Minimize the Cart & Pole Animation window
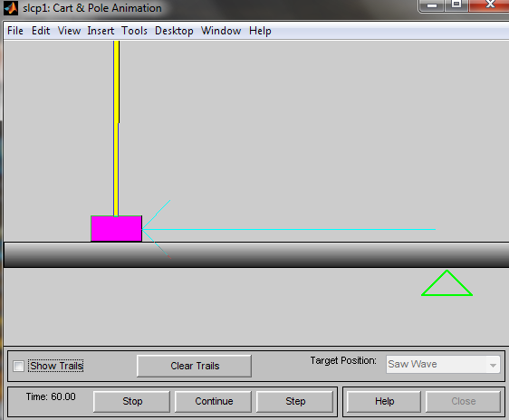 [431, 5]
